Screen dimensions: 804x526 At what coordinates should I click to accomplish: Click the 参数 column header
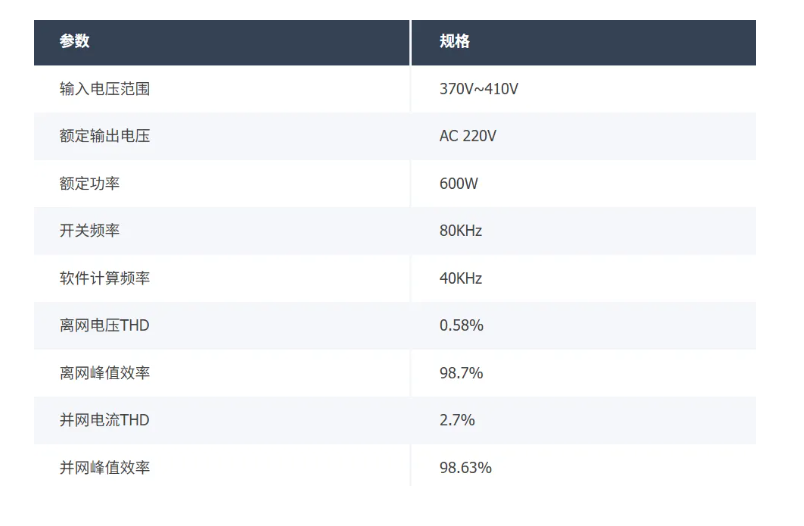(x=75, y=42)
